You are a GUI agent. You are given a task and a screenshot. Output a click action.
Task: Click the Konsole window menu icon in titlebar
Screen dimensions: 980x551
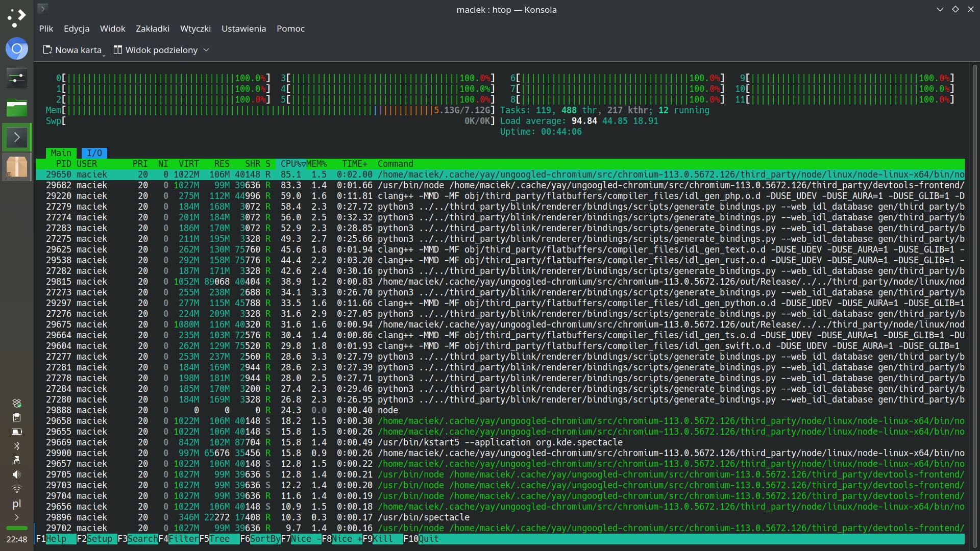click(43, 9)
